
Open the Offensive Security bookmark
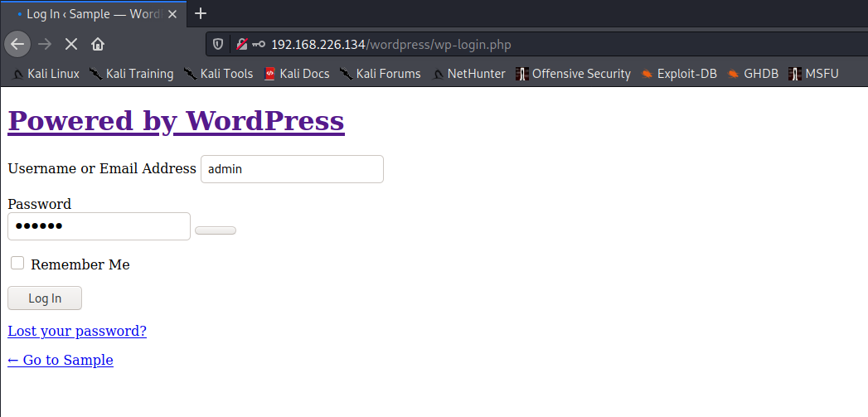[x=573, y=74]
